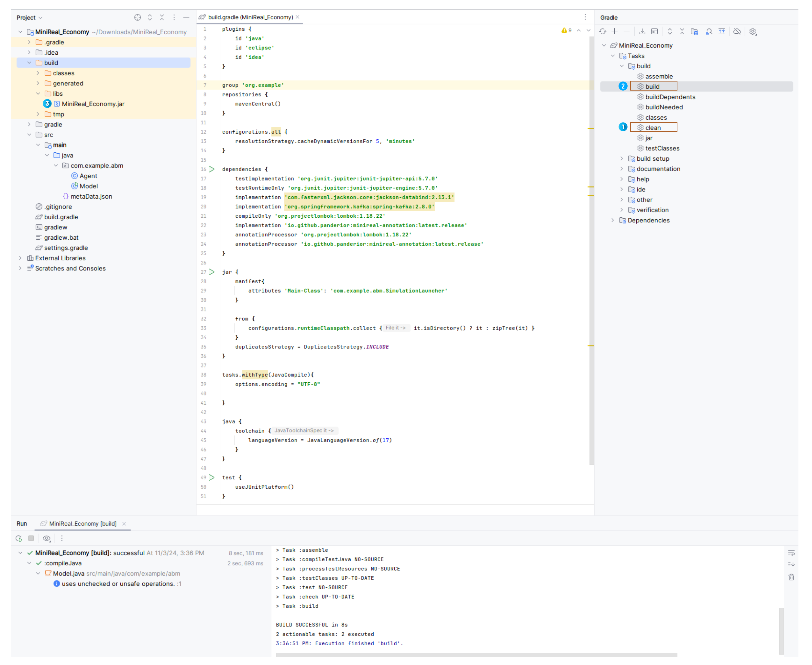Click the Select Opened File locate icon
Viewport: 812px width, 665px height.
[x=137, y=17]
